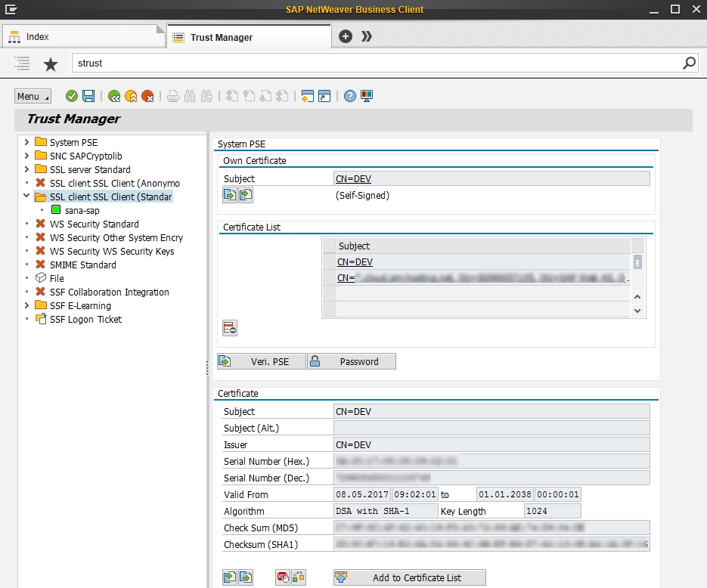707x588 pixels.
Task: Click the Back icon in the toolbar
Action: [x=114, y=96]
